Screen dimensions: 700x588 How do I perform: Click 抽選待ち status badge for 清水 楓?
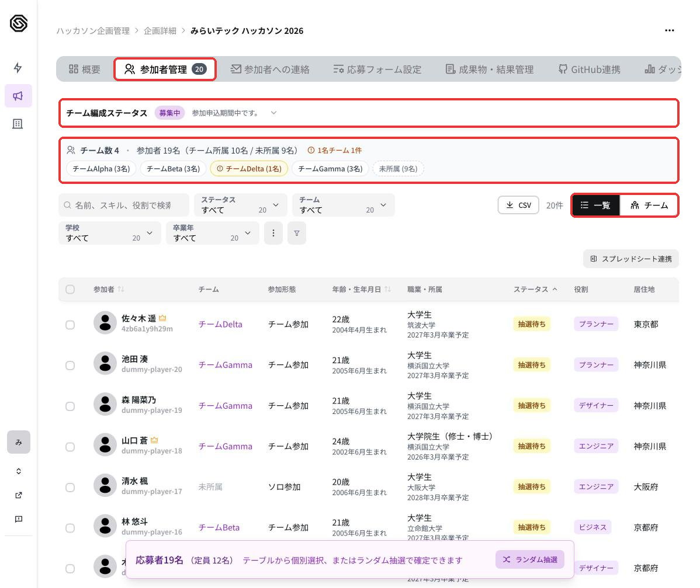coord(531,486)
